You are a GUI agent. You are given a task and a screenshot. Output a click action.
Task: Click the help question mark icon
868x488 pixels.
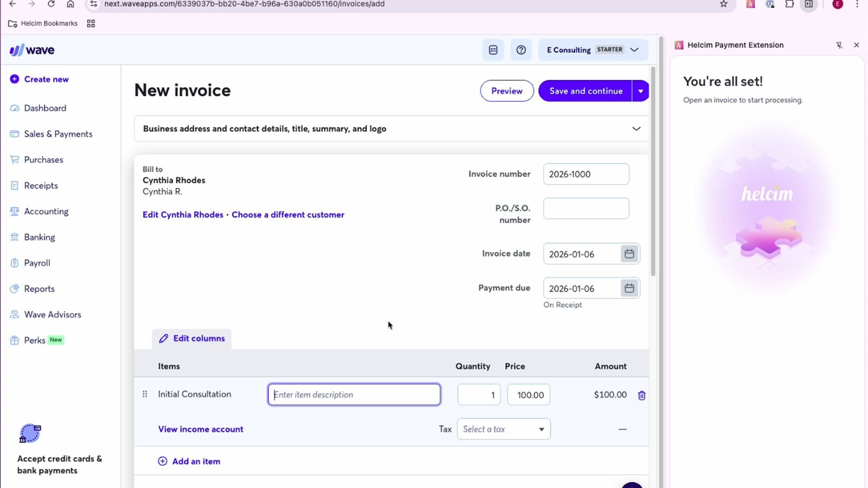pyautogui.click(x=521, y=50)
